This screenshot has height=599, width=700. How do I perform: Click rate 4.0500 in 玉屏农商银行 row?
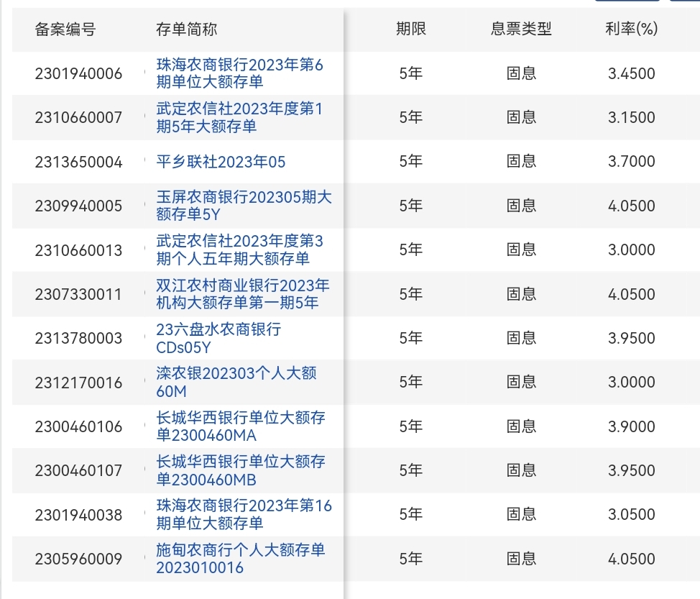pyautogui.click(x=631, y=206)
